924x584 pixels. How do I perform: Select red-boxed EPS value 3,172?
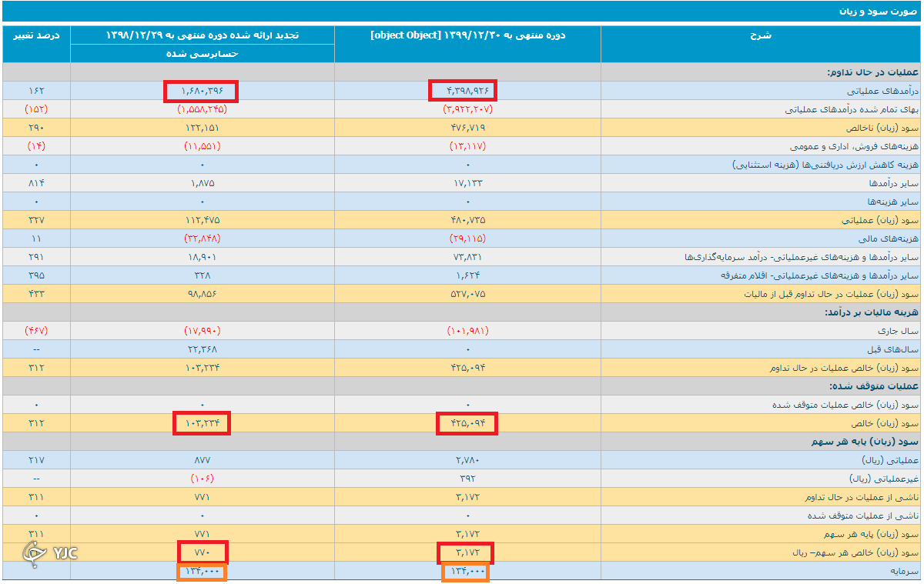tap(465, 552)
